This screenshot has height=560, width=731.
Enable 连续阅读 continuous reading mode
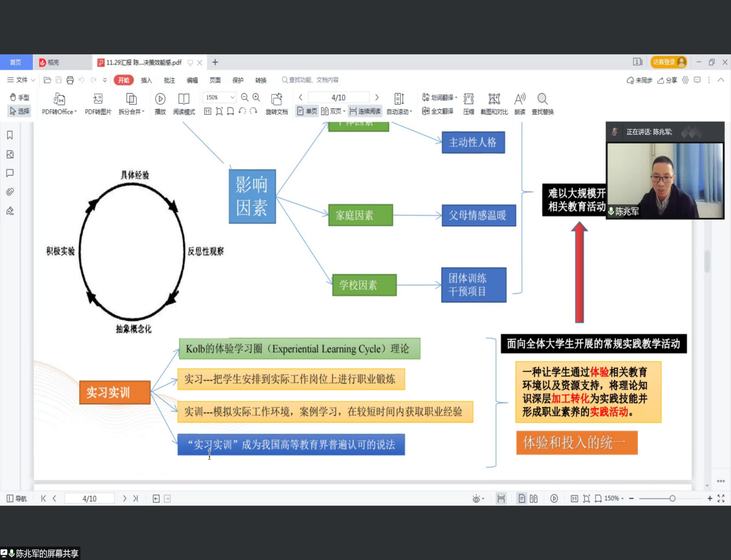pos(365,111)
